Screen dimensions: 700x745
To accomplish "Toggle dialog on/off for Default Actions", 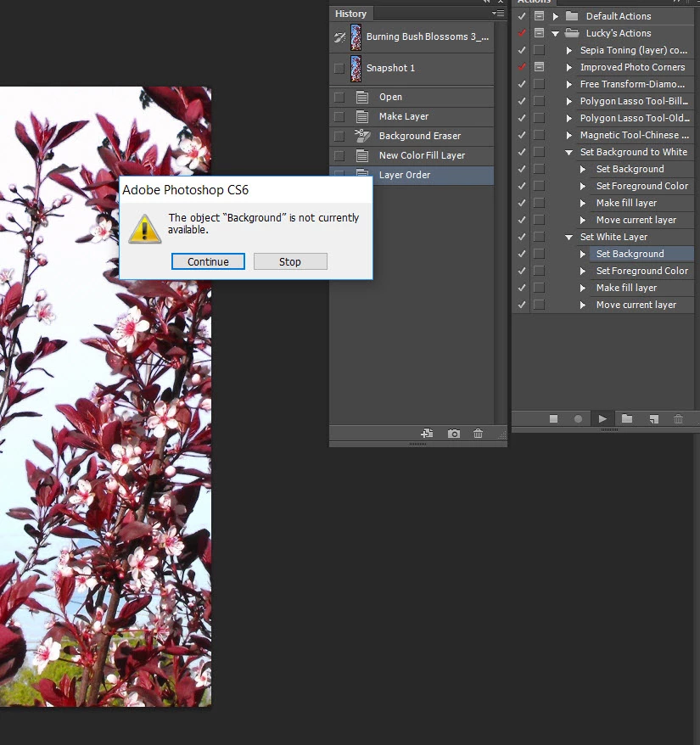I will click(539, 16).
